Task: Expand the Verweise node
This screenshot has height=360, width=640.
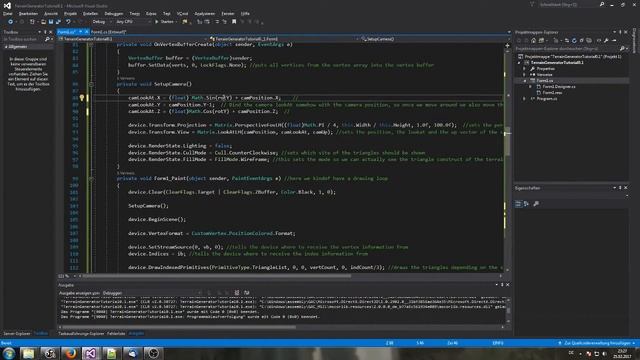Action: pos(524,75)
